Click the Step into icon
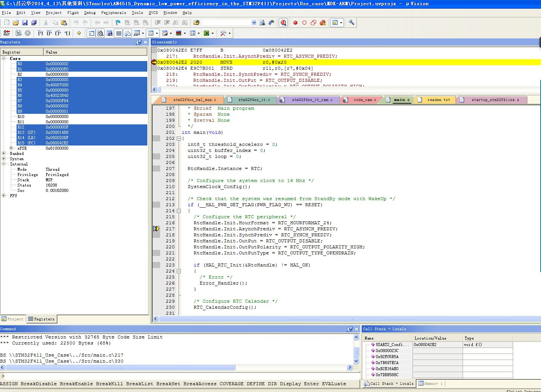This screenshot has height=392, width=541. (40, 33)
